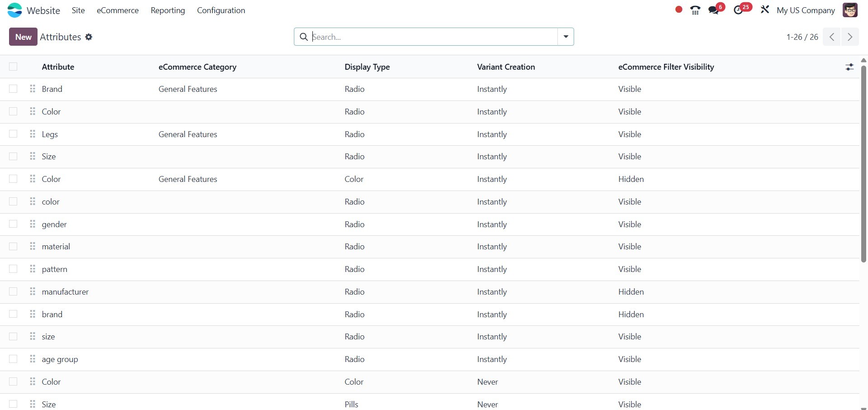This screenshot has height=410, width=868.
Task: Click the debug tools wrench icon
Action: point(765,10)
